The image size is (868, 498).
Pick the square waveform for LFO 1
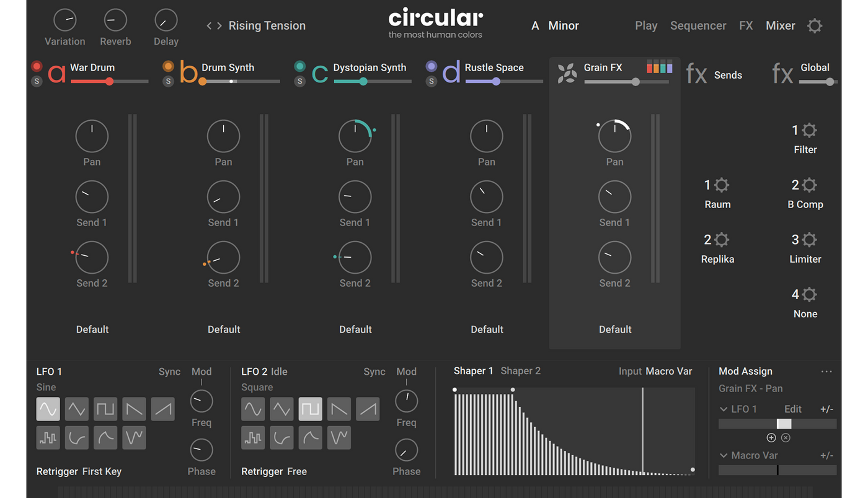(105, 409)
